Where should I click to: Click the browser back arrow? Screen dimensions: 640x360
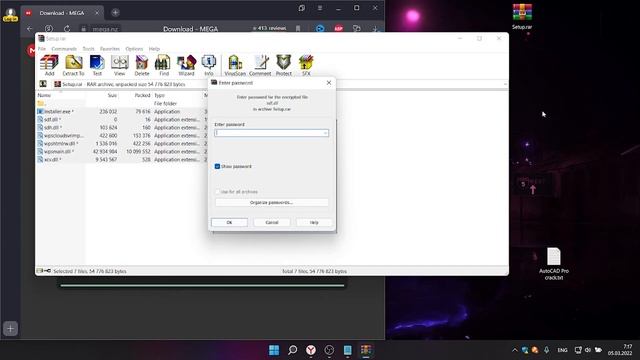tap(30, 29)
